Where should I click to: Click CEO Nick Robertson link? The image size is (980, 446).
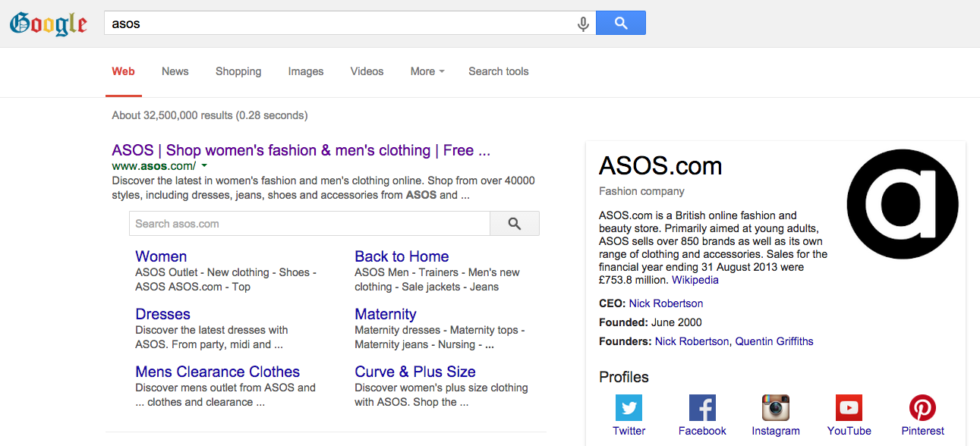click(666, 303)
